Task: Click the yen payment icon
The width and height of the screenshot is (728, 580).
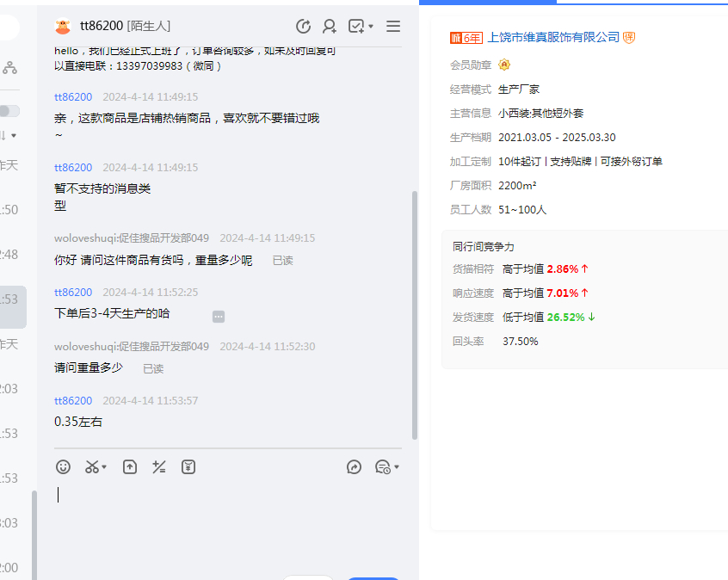Action: click(188, 466)
